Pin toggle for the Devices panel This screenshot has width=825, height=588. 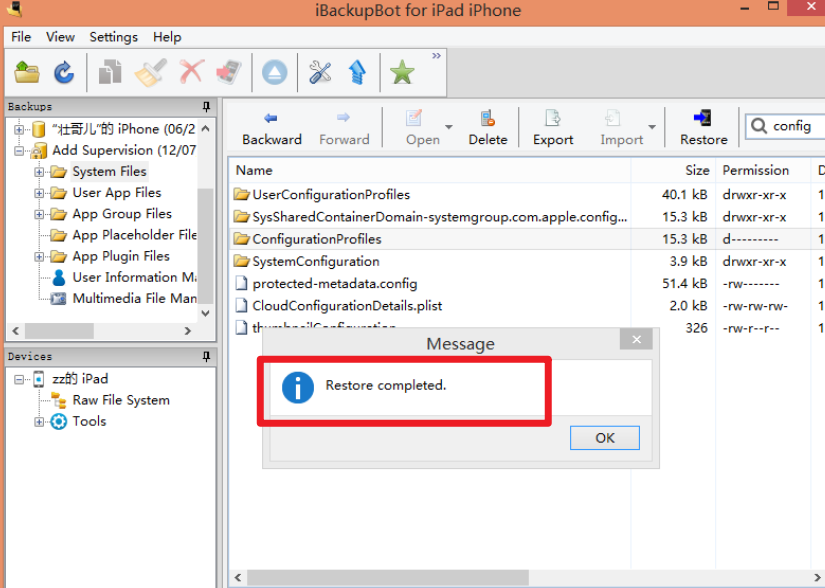click(206, 357)
